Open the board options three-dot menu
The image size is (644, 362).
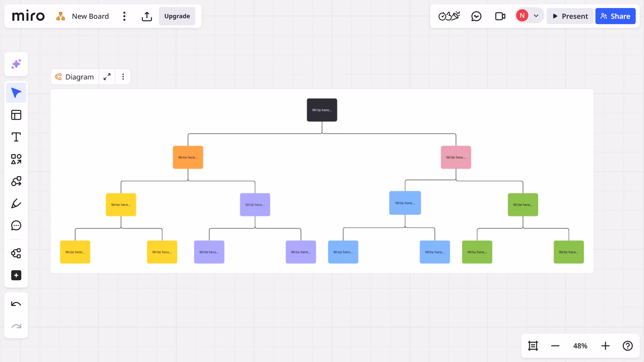pyautogui.click(x=124, y=16)
